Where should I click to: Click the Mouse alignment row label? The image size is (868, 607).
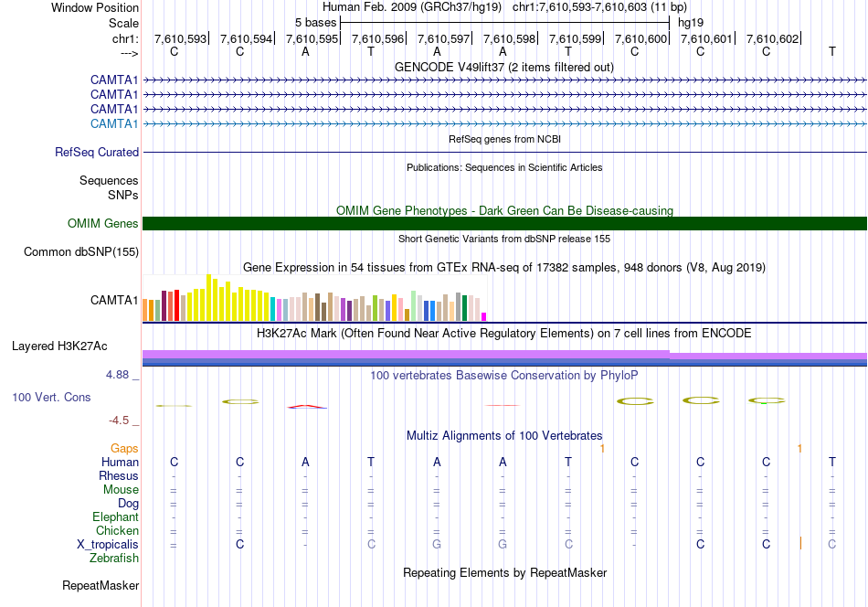point(121,490)
